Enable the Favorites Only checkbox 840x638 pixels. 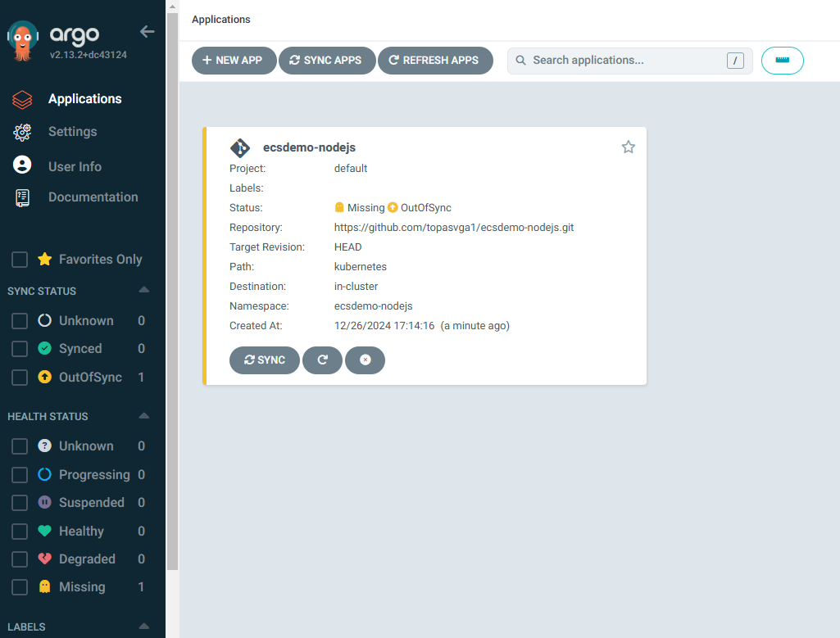pyautogui.click(x=20, y=260)
